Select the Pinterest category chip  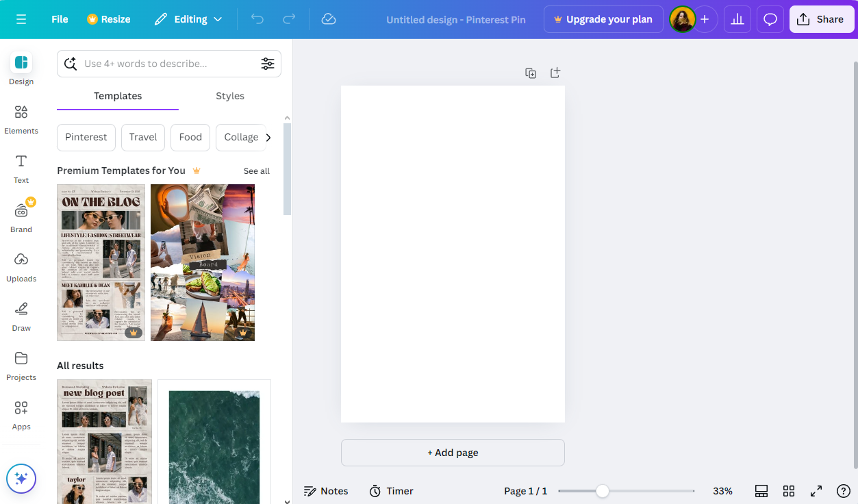pos(86,137)
